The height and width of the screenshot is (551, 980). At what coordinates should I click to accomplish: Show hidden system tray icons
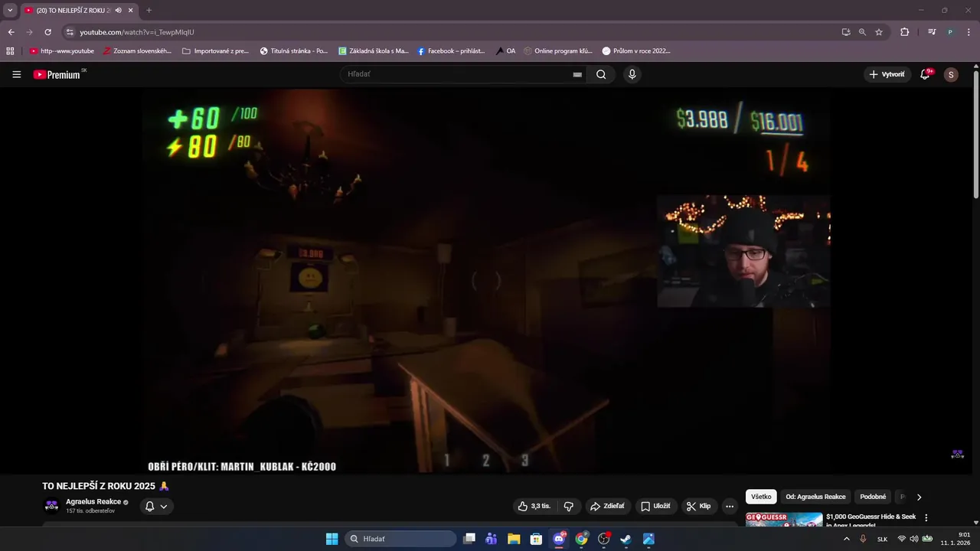tap(846, 539)
